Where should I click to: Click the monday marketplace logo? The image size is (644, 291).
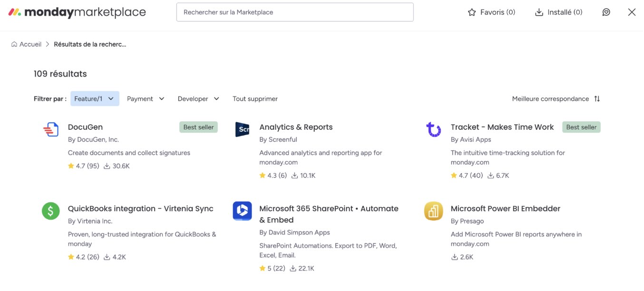tap(77, 12)
